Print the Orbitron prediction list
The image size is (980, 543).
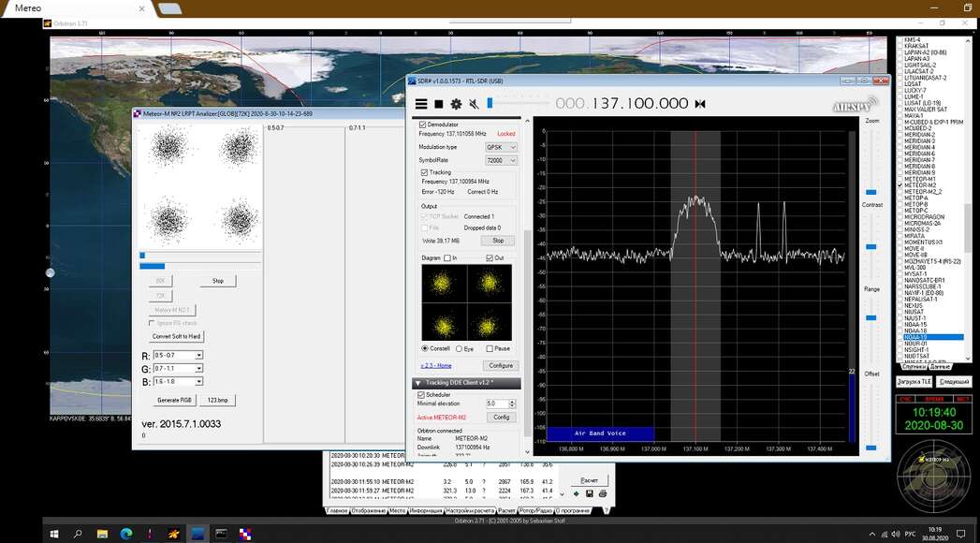tap(603, 493)
